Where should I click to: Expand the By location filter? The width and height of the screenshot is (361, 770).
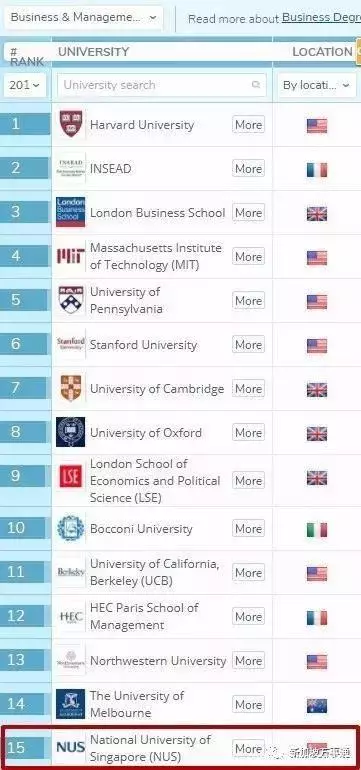[316, 85]
